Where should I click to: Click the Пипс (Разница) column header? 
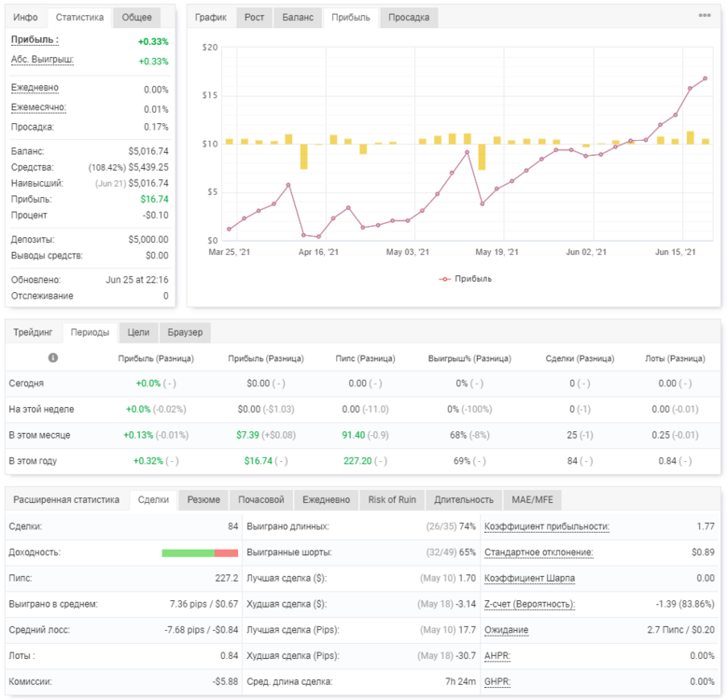pyautogui.click(x=365, y=358)
